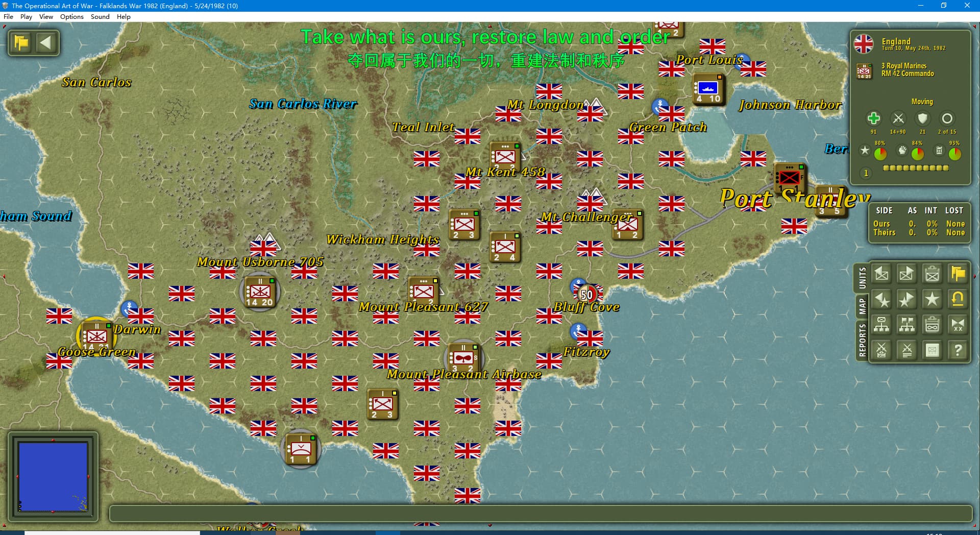Click the 80% proficiency pie gauge
Viewport: 980px width, 535px height.
880,153
